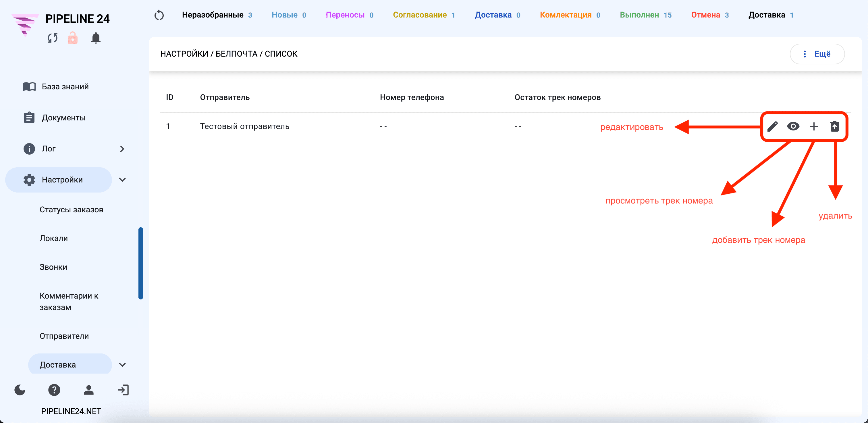This screenshot has height=423, width=868.
Task: Switch to Отмена status tab
Action: [710, 15]
